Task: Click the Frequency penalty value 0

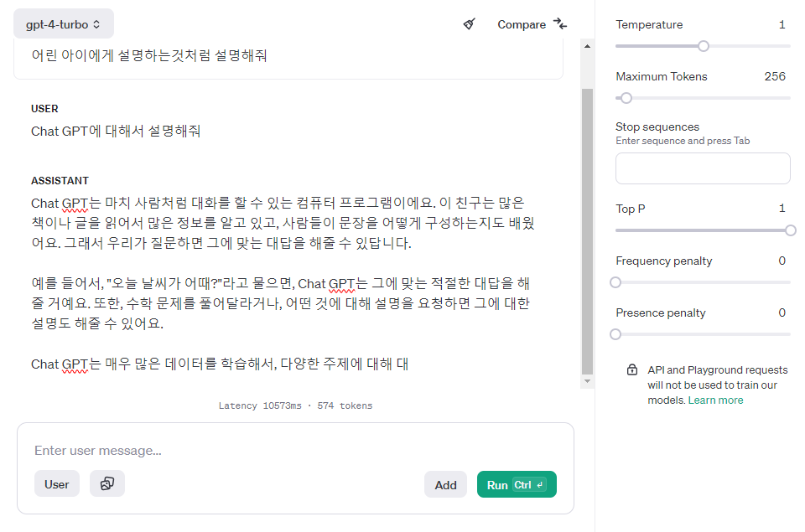Action: click(782, 261)
